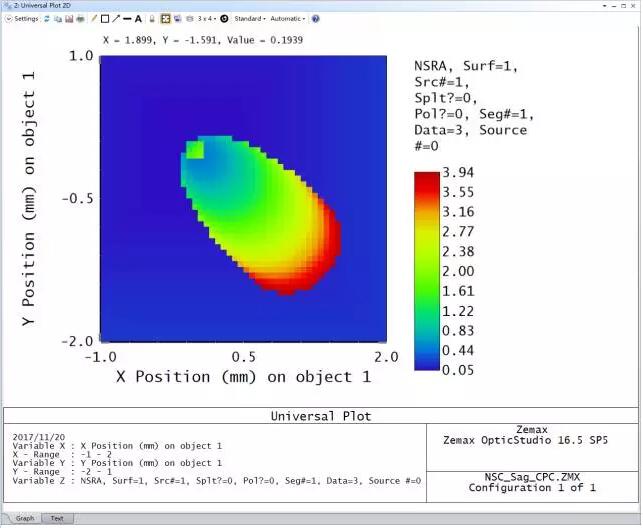Switch to the Text tab
643x528 pixels.
57,518
